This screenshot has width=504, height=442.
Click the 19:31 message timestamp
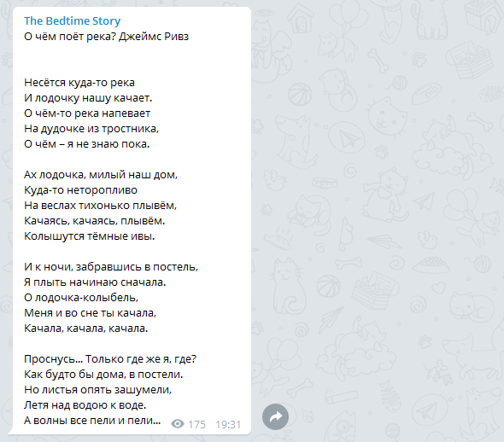pos(228,424)
